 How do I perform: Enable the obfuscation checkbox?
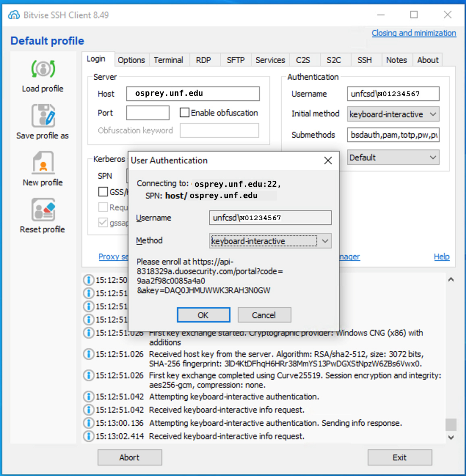pyautogui.click(x=184, y=113)
